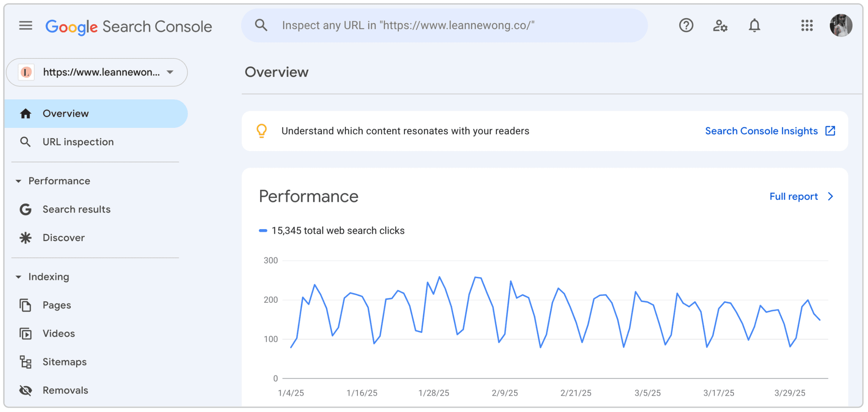The width and height of the screenshot is (868, 412).
Task: Collapse the Performance section
Action: point(18,181)
